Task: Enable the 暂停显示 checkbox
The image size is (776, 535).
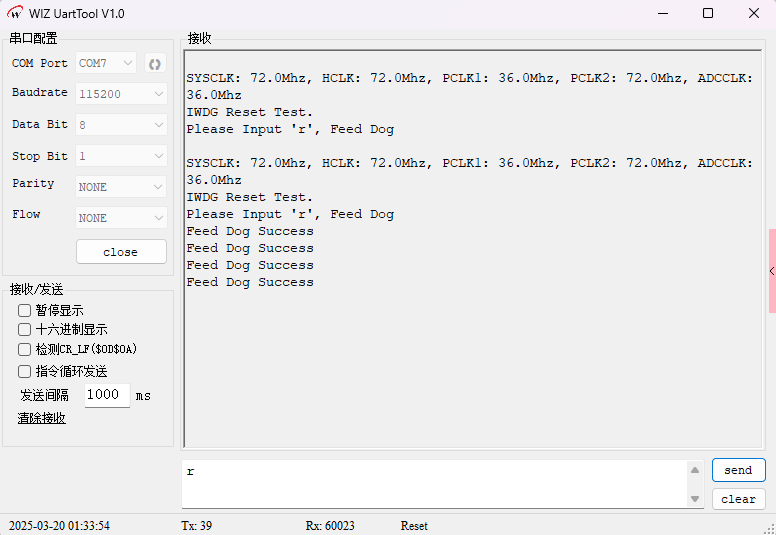Action: pos(25,310)
